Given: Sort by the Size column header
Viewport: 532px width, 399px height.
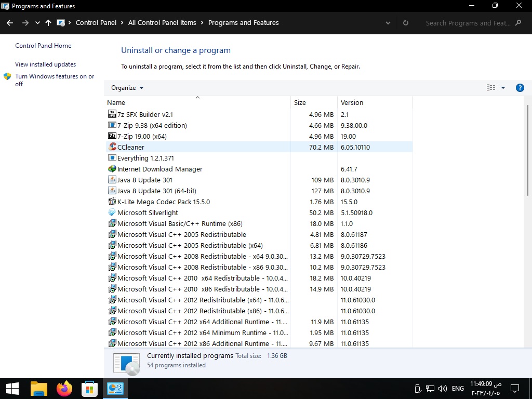Looking at the screenshot, I should [314, 102].
